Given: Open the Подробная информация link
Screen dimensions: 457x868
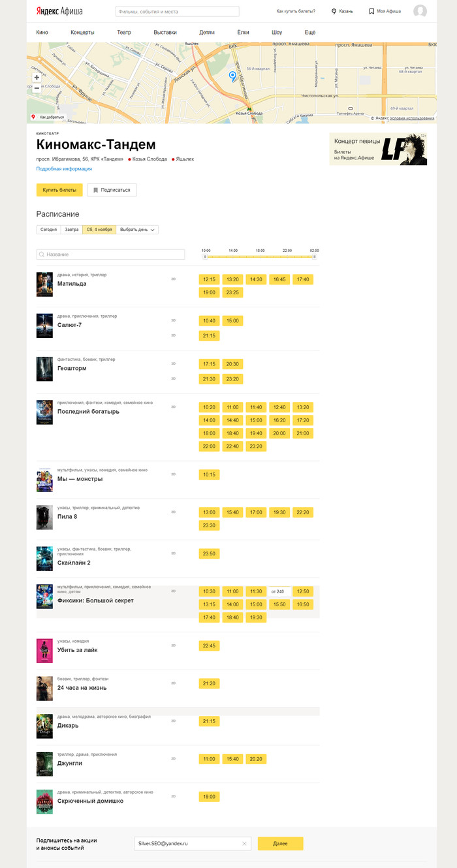Looking at the screenshot, I should 64,169.
